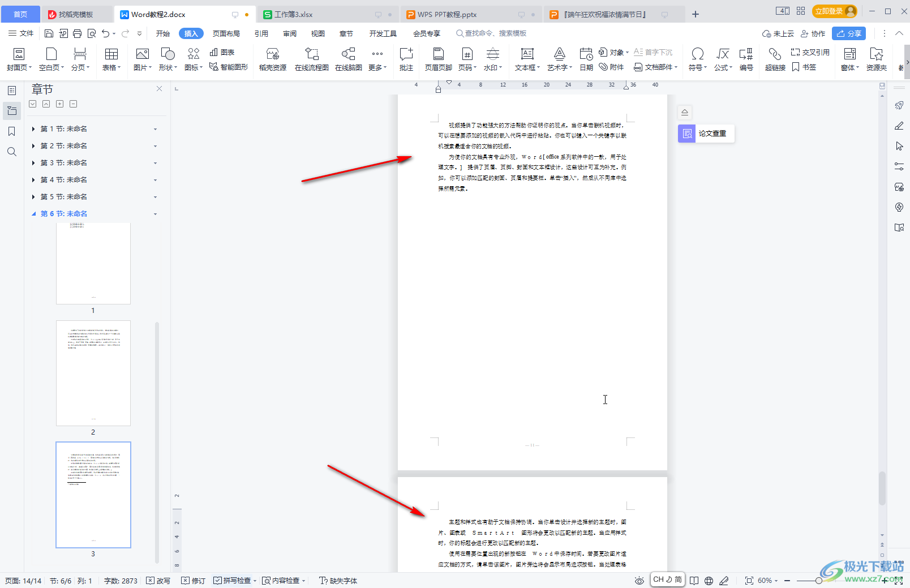Open dropdown arrow for 第 5 节 row

(155, 197)
